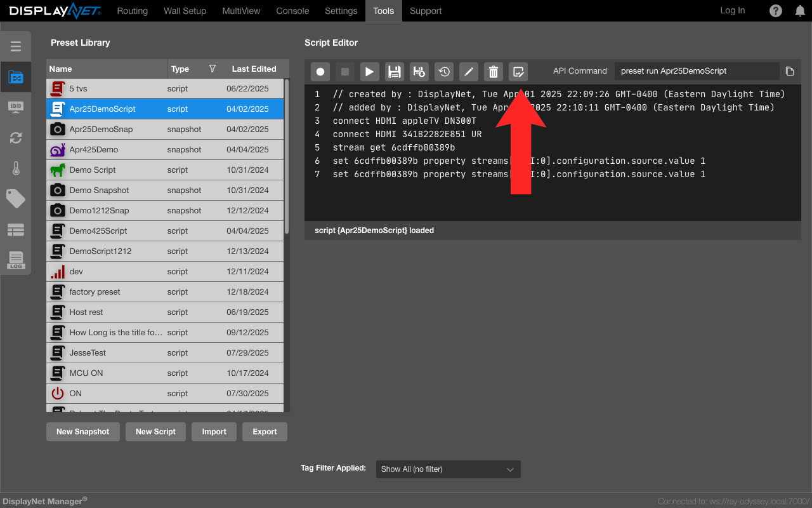Click script line 'connect HDMI 341B2282E851 UR'

pos(407,134)
